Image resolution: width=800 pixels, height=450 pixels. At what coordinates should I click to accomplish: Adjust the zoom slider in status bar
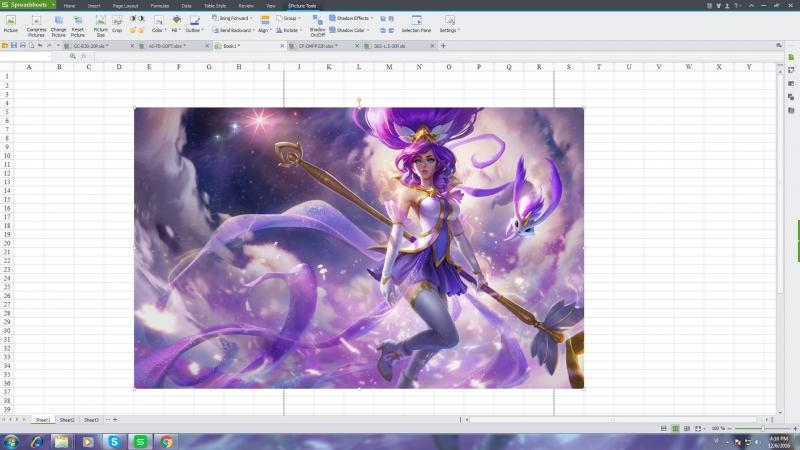pyautogui.click(x=763, y=428)
